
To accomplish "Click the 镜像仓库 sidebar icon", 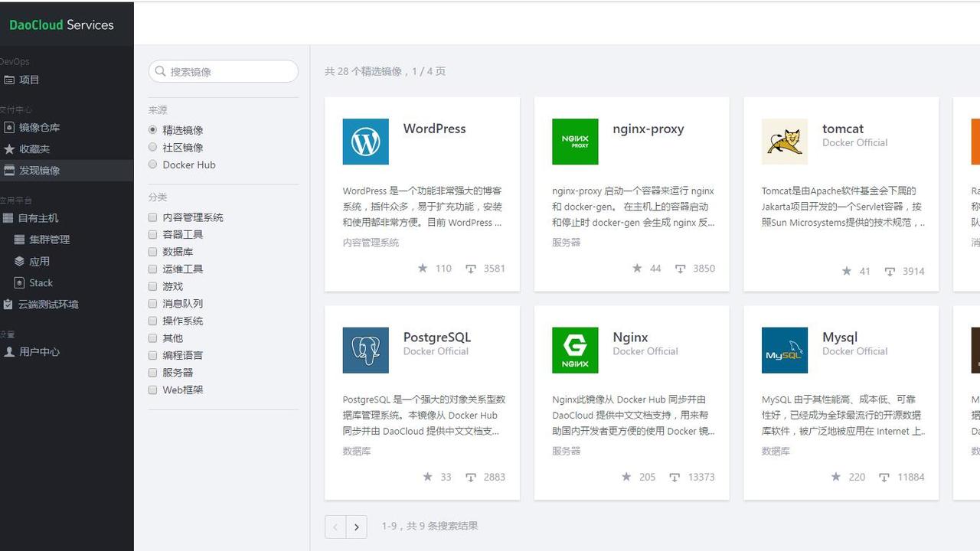I will 9,127.
